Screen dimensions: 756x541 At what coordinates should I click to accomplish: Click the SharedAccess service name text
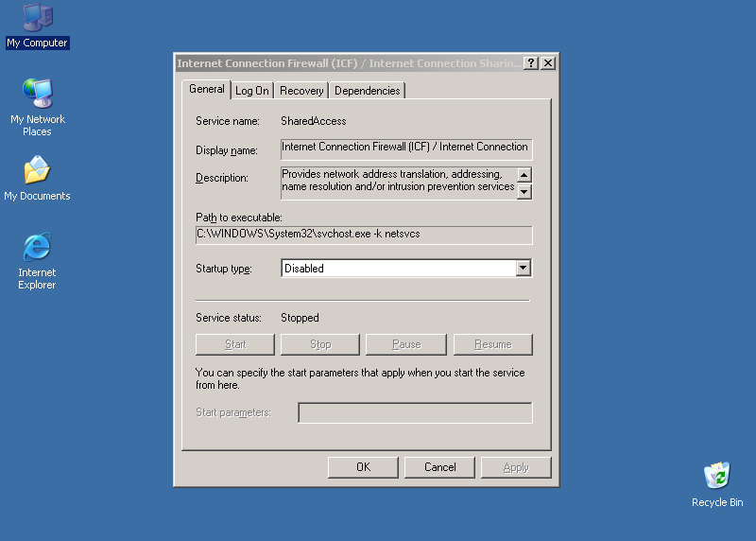(x=314, y=121)
